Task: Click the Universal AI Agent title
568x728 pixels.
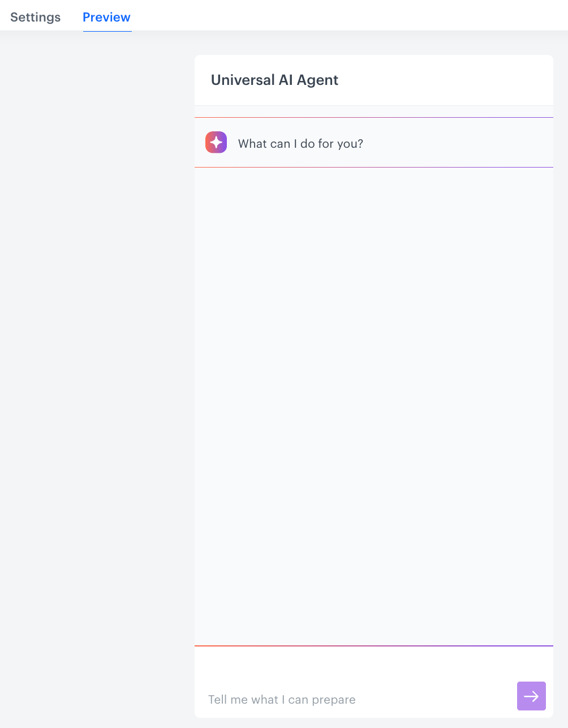Action: tap(274, 80)
